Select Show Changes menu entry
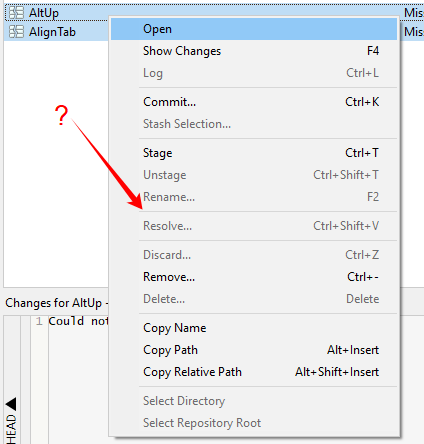Viewport: 424px width, 444px height. [254, 51]
